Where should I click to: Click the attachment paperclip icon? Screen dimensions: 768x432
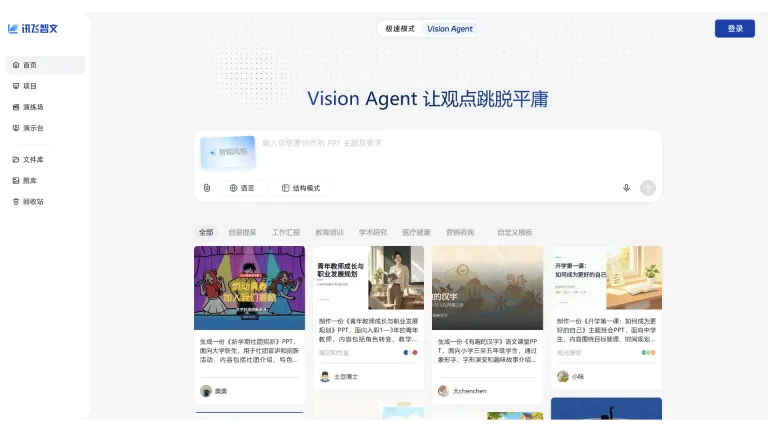207,188
